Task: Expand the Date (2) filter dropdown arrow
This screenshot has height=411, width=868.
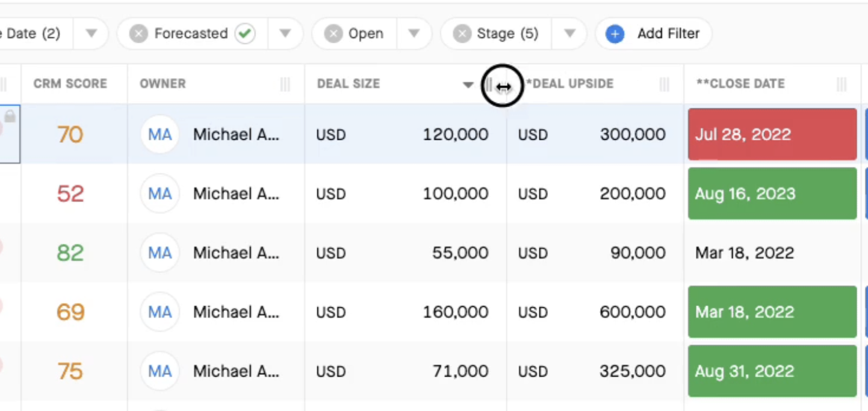Action: (91, 34)
